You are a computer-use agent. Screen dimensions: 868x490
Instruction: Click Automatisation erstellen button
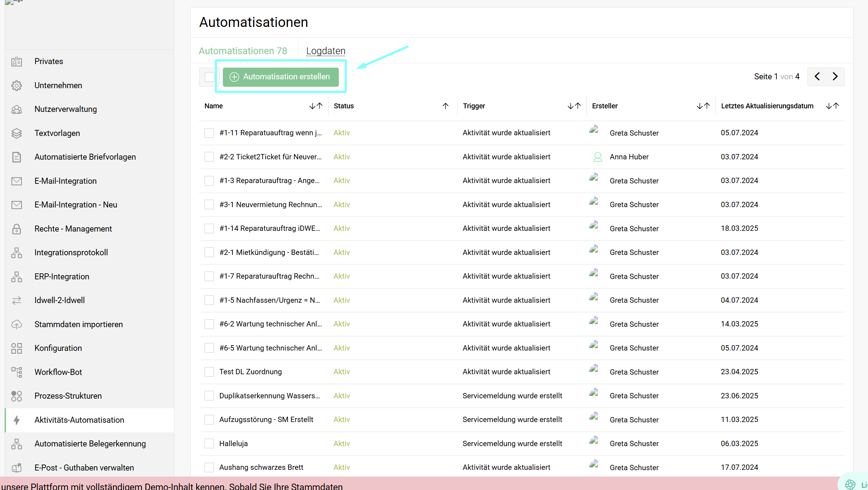coord(281,77)
